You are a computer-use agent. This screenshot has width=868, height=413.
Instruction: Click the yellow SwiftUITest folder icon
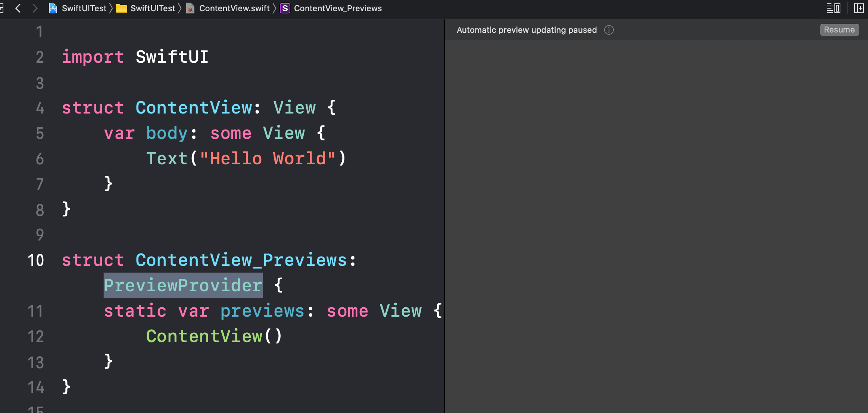[x=122, y=8]
